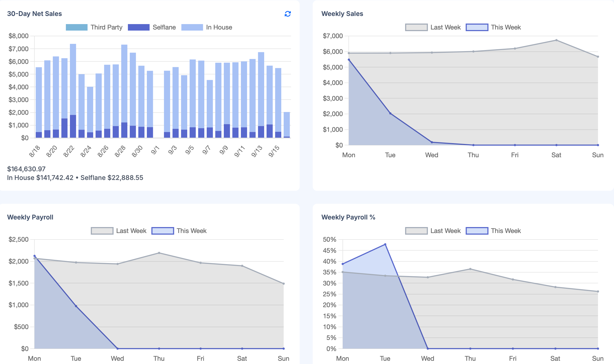The height and width of the screenshot is (364, 614).
Task: Toggle This Week in Weekly Sales legend
Action: click(477, 27)
